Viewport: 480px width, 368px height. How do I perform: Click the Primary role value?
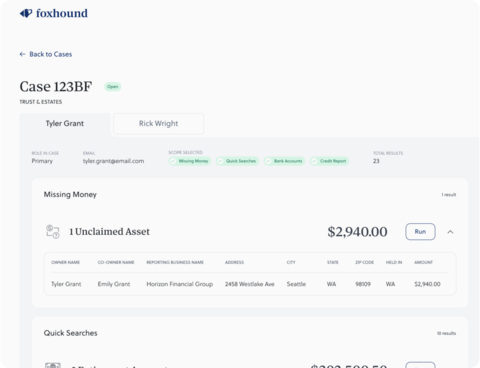42,161
